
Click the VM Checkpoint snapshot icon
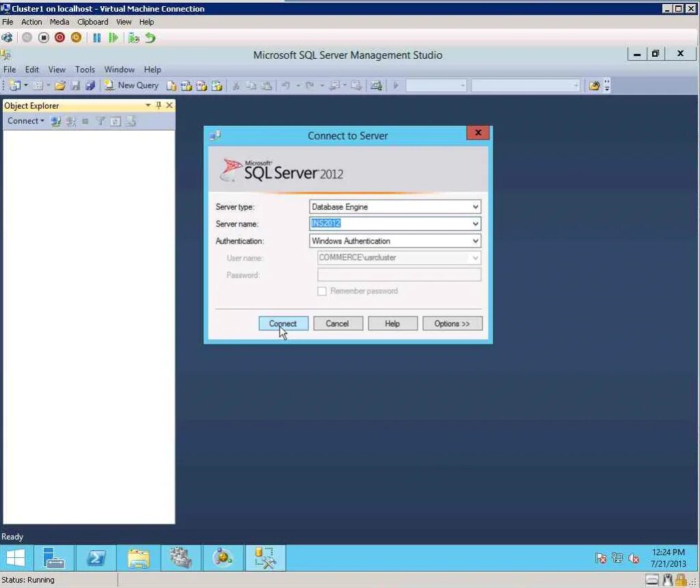click(133, 38)
